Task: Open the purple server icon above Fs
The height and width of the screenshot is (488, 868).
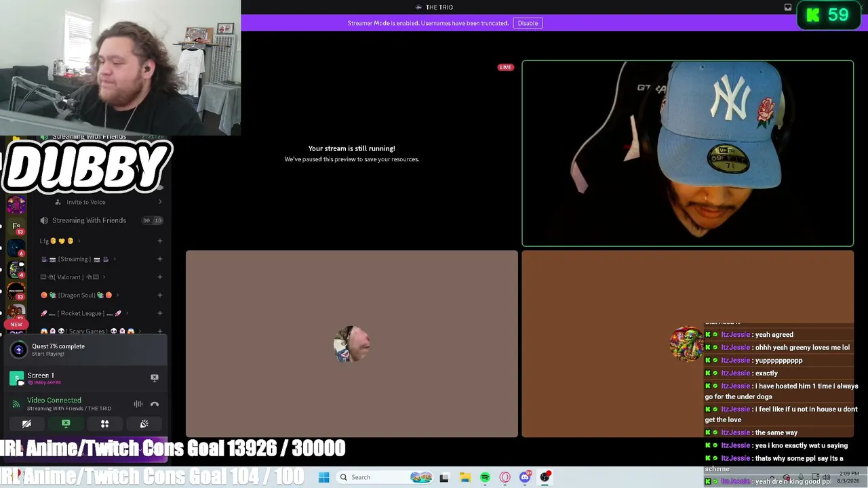Action: (x=16, y=205)
